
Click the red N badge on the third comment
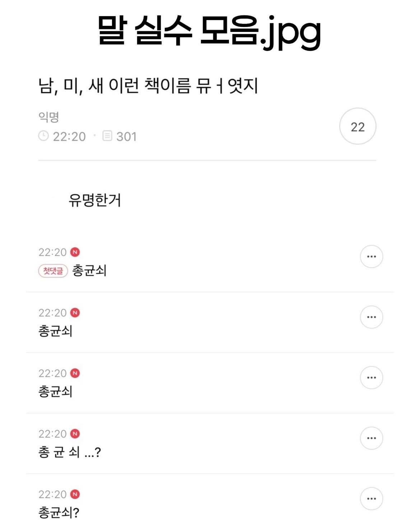coord(75,373)
